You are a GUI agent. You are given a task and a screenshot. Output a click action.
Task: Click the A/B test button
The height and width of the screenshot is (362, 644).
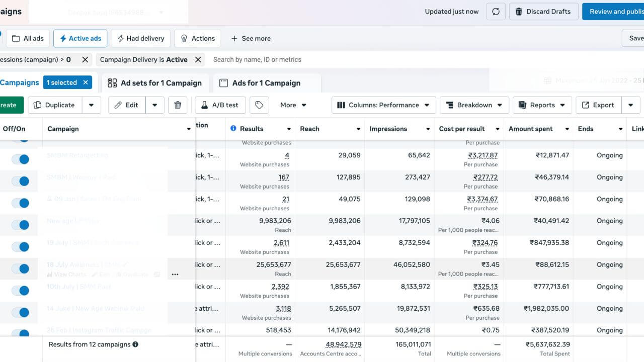tap(220, 105)
